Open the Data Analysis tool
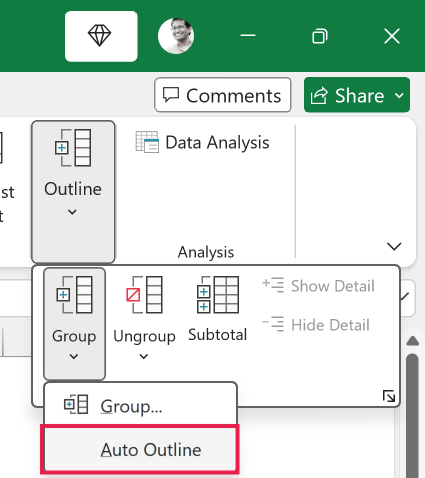This screenshot has width=425, height=478. tap(202, 142)
